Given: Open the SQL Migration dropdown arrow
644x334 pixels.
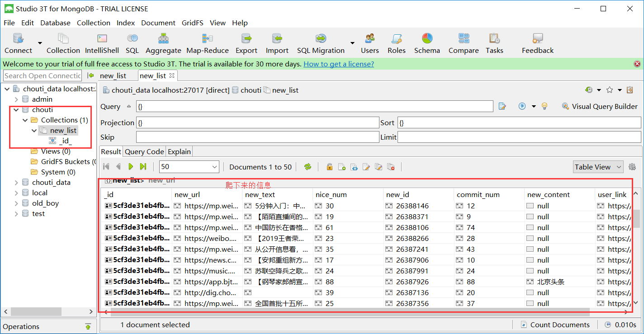Looking at the screenshot, I should pos(352,43).
